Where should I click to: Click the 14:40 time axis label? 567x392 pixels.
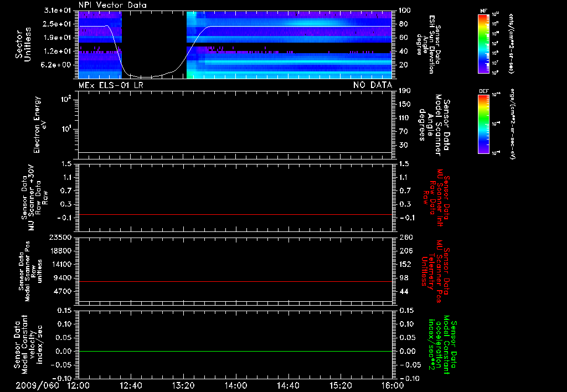(x=288, y=385)
